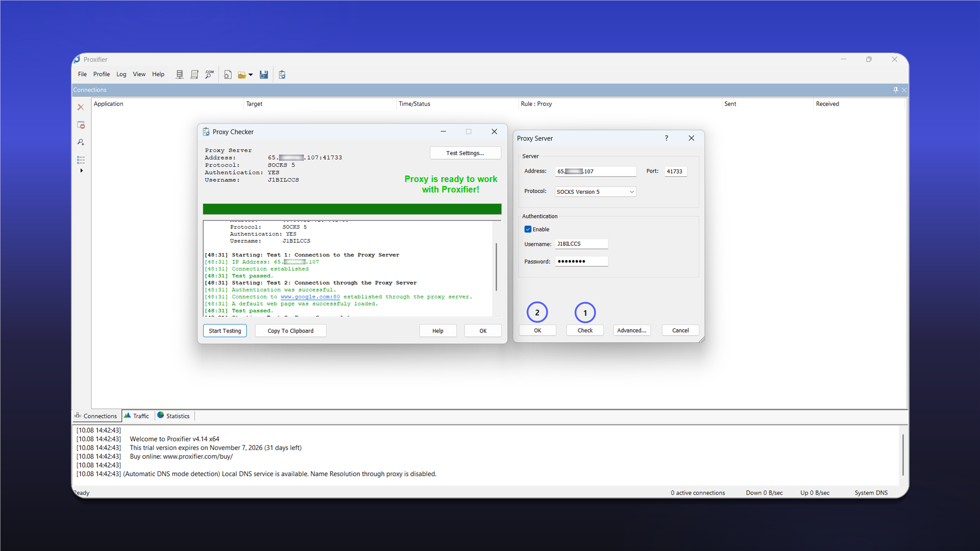
Task: Click the Save Profile floppy icon
Action: pyautogui.click(x=264, y=74)
